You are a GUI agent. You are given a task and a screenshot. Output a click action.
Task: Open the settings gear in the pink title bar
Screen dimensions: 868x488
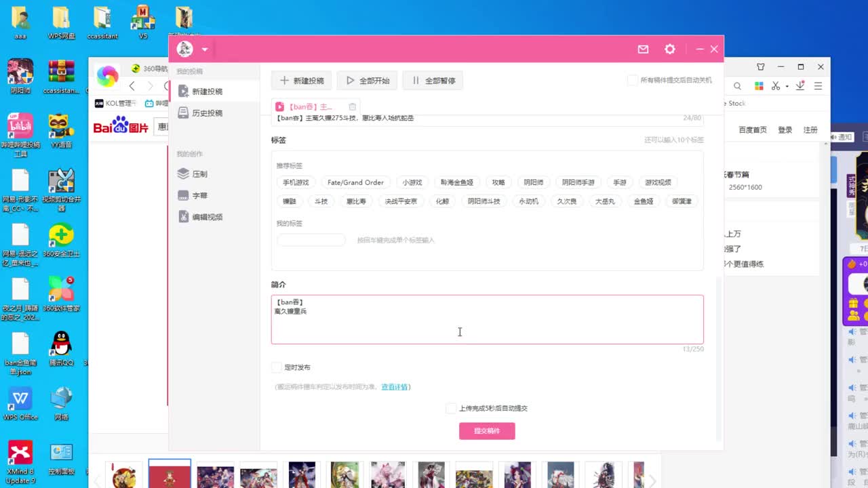(669, 49)
